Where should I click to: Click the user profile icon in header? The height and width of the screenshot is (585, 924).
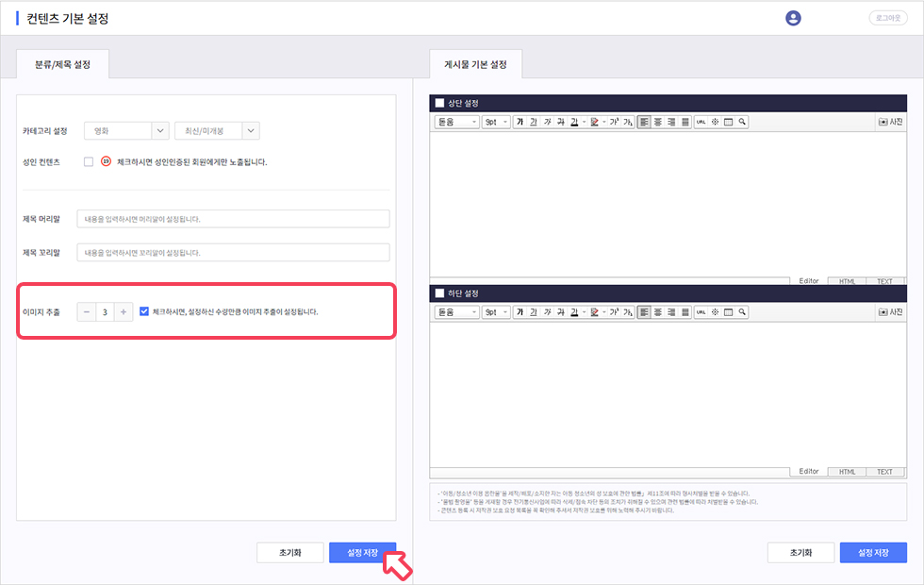click(793, 18)
